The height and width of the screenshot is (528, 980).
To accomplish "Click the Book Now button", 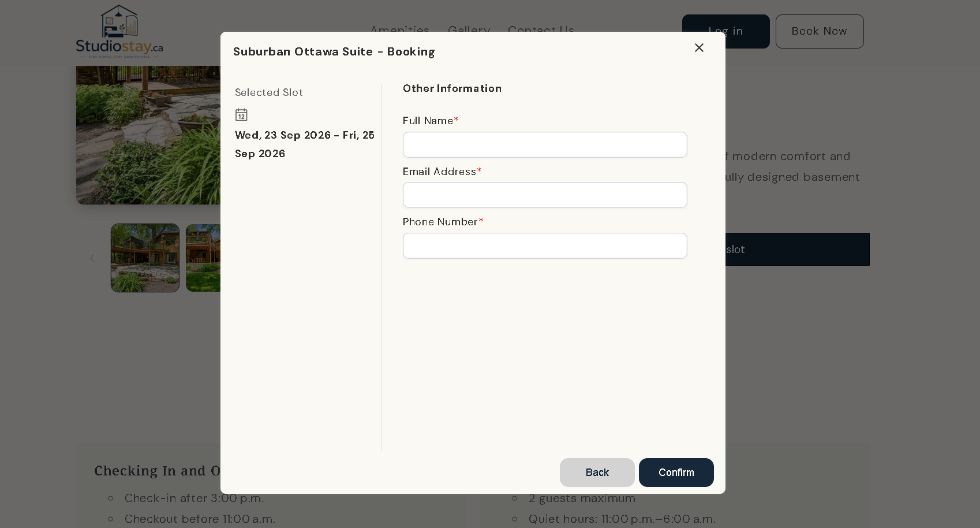I will click(x=820, y=31).
